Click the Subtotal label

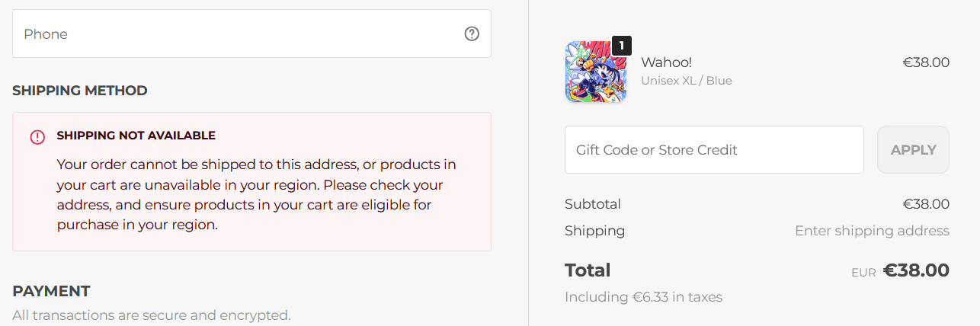593,204
